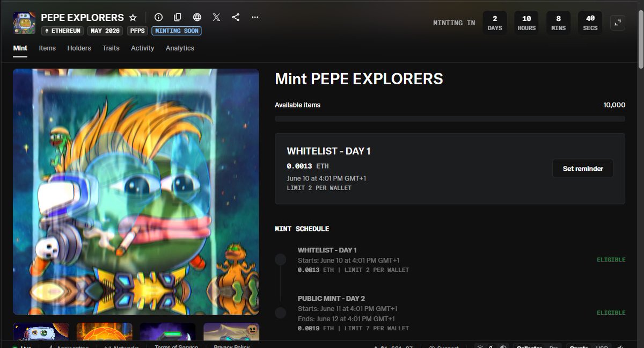Viewport: 644px width, 348px height.
Task: Click the HOURS countdown box
Action: tap(526, 23)
